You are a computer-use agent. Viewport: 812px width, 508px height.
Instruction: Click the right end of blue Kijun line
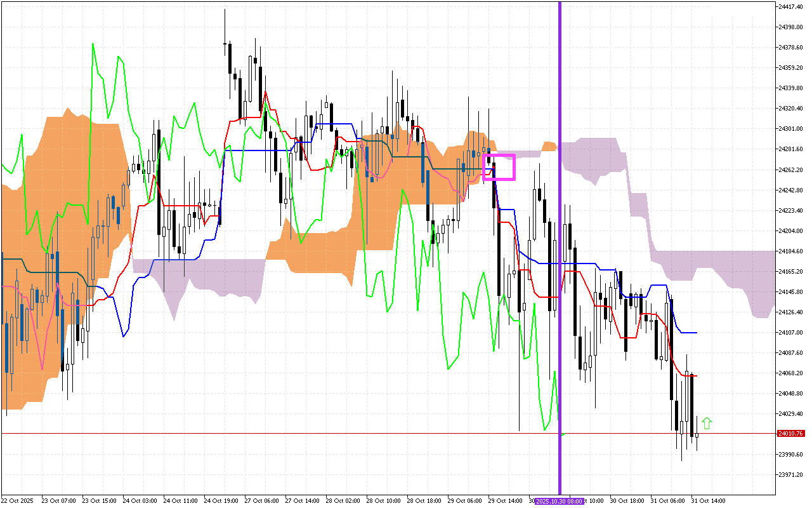(696, 333)
